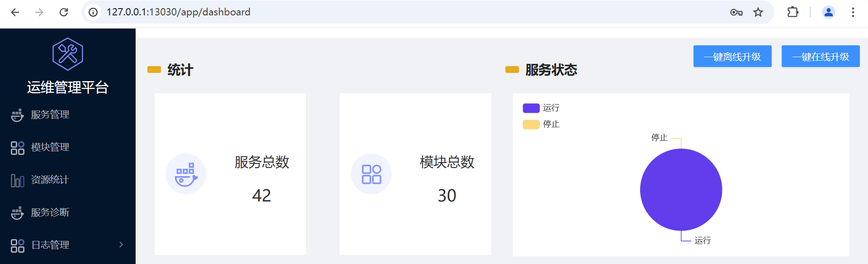Click the purple 运行 pie chart slice
The width and height of the screenshot is (868, 264).
(681, 190)
